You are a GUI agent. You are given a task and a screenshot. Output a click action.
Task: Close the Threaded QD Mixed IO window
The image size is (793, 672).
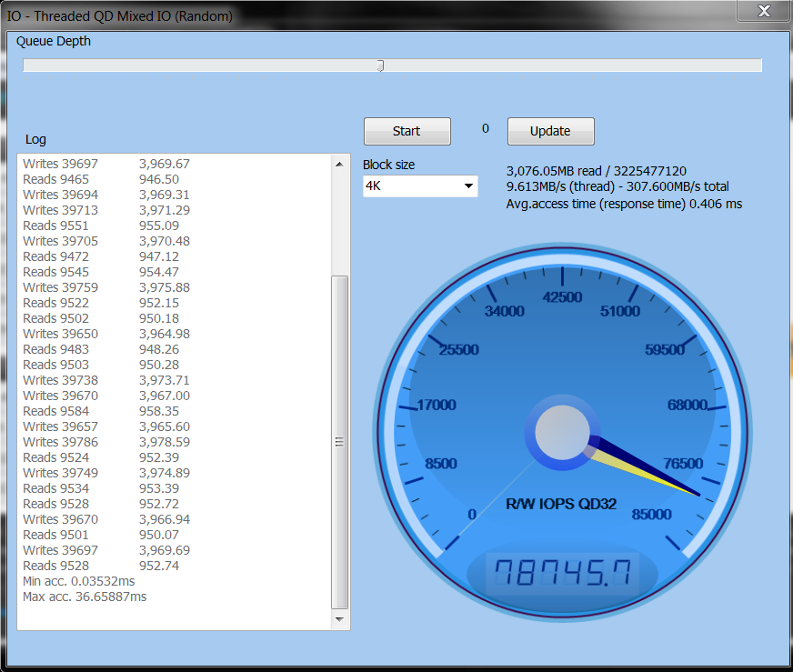coord(762,11)
